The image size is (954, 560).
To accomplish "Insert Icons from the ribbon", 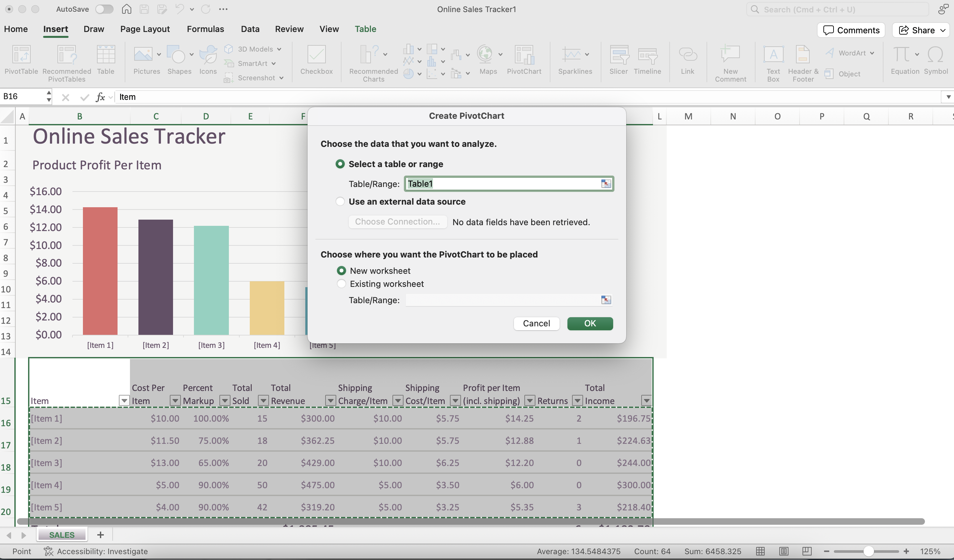I will coord(208,60).
